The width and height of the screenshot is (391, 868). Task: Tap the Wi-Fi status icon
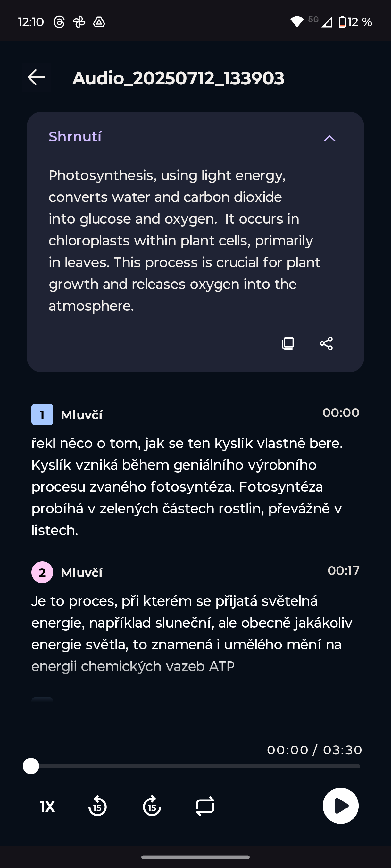pos(297,22)
